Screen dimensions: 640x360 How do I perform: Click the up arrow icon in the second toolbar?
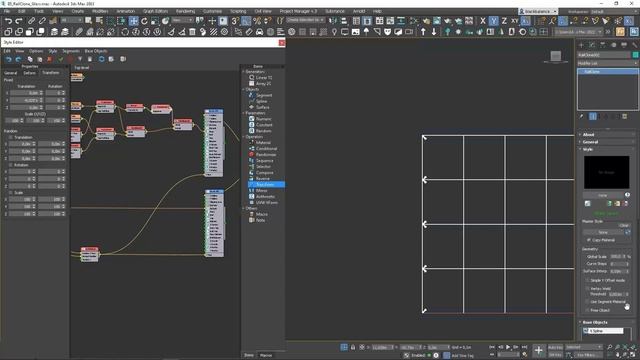(423, 31)
